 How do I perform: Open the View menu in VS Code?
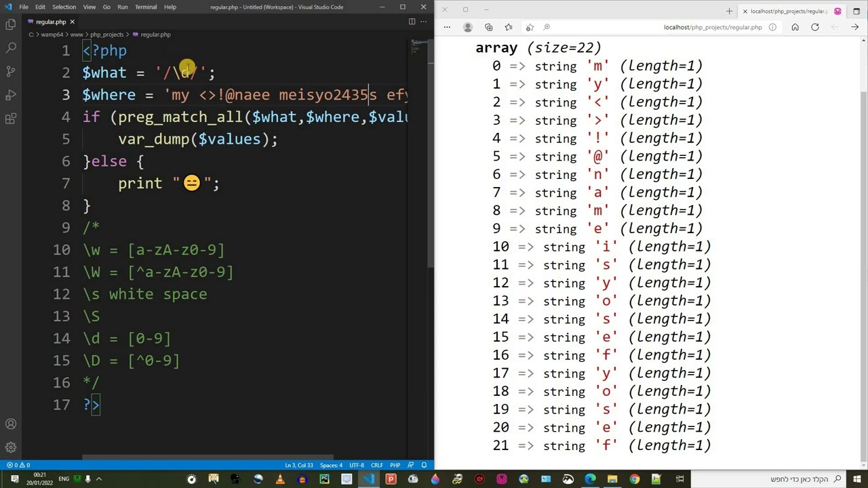(89, 7)
